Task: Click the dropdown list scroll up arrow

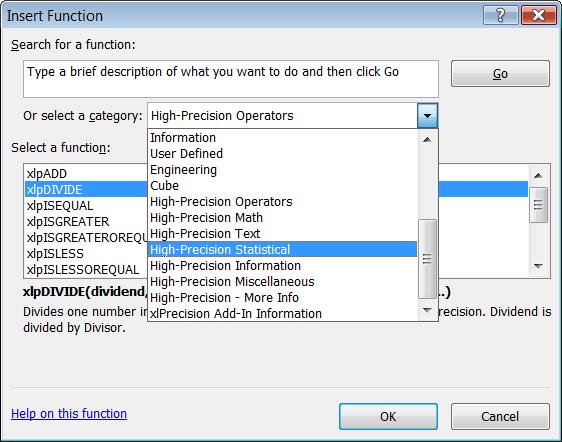Action: (x=427, y=140)
